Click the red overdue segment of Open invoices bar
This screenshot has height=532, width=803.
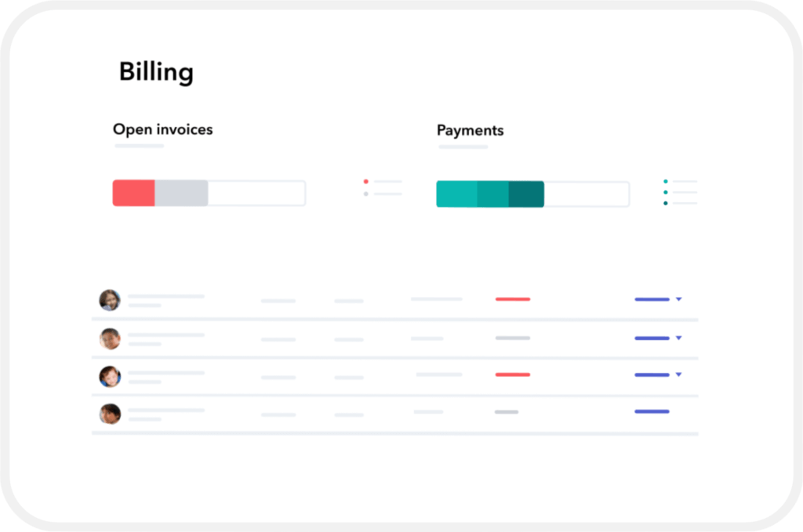133,194
